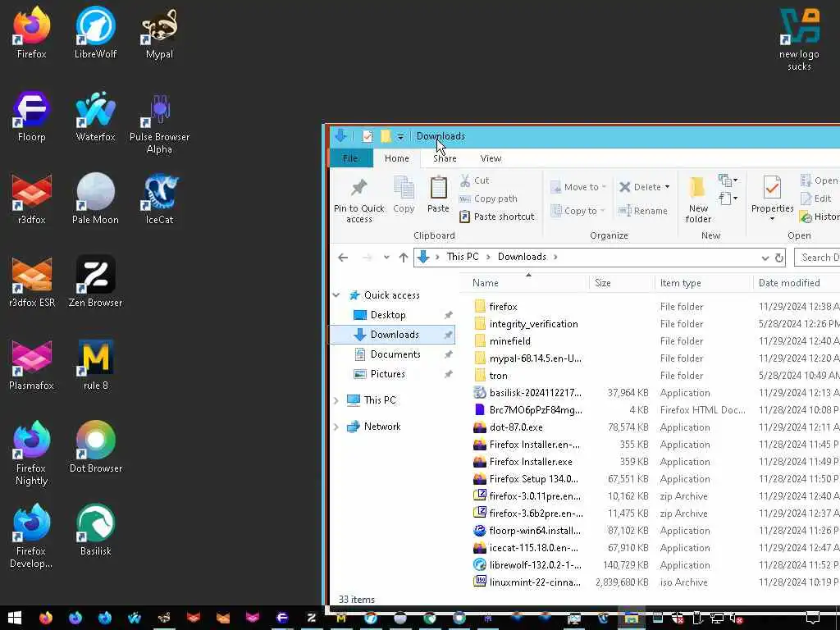840x630 pixels.
Task: Switch to the View ribbon tab
Action: pos(491,158)
